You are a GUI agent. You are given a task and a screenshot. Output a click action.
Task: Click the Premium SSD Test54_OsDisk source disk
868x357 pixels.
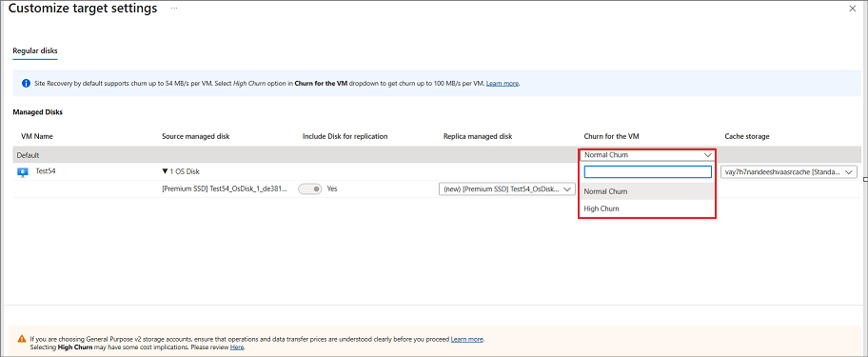pyautogui.click(x=225, y=188)
